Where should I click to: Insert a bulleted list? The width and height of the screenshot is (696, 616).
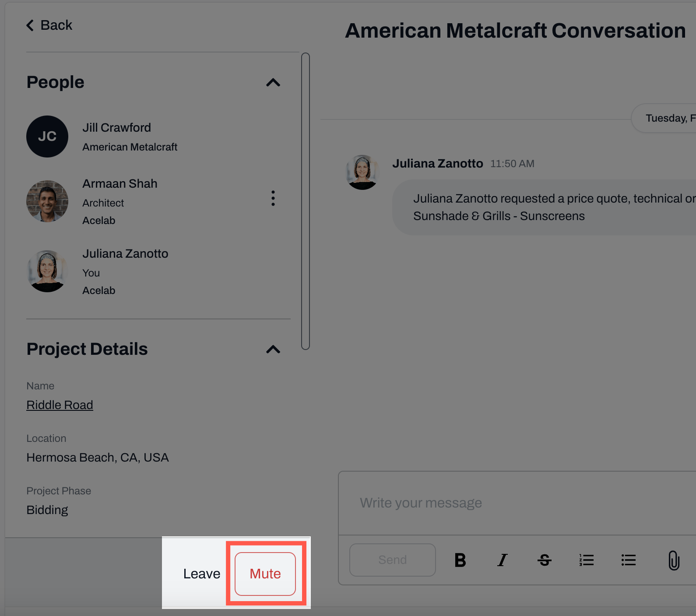[x=628, y=560]
